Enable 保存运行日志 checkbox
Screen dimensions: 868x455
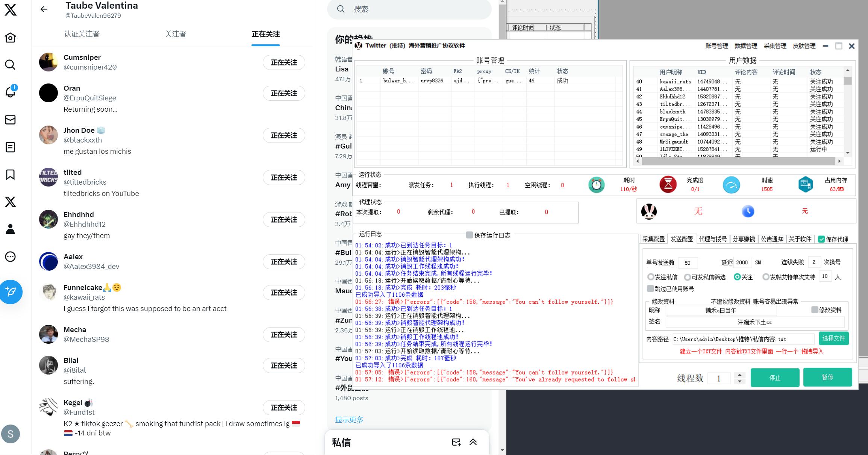click(469, 235)
